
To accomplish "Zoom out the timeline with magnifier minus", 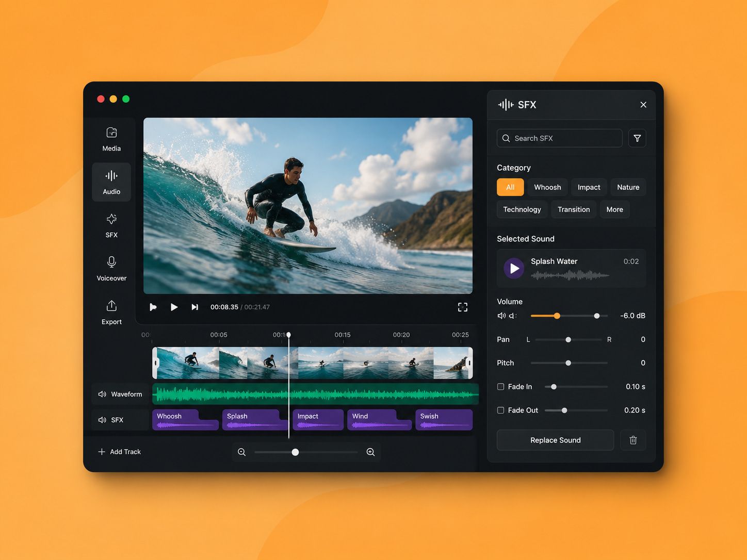I will click(241, 452).
